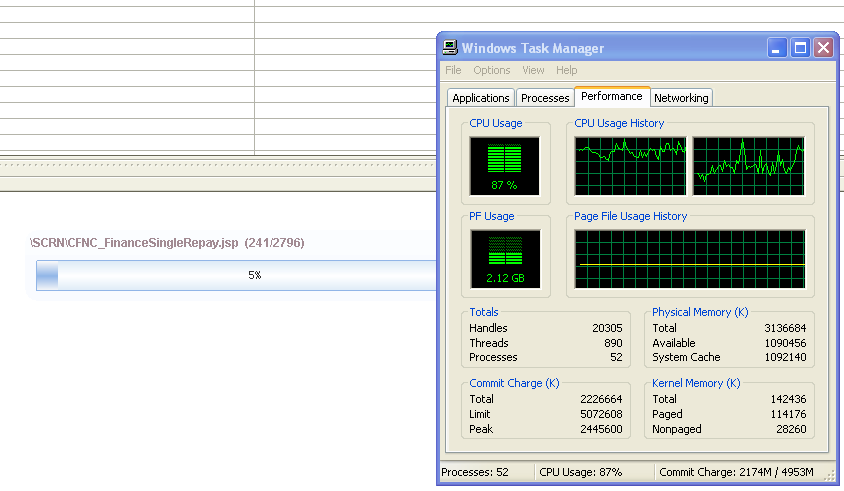Click the Threads value 890
The image size is (844, 491).
tap(613, 343)
